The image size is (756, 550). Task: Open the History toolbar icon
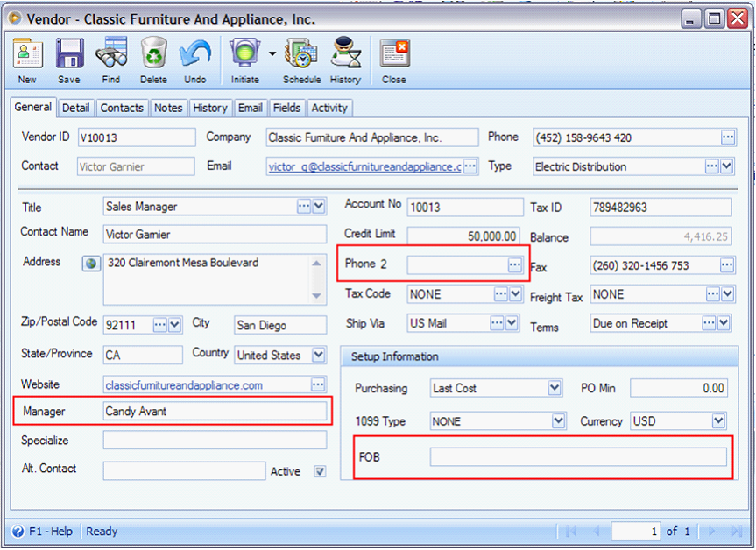[x=346, y=53]
